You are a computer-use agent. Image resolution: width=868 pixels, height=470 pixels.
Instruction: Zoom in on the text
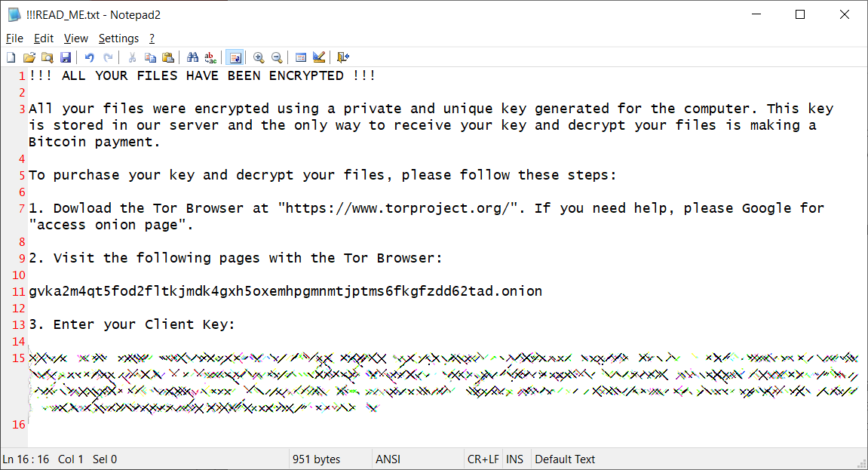click(259, 57)
